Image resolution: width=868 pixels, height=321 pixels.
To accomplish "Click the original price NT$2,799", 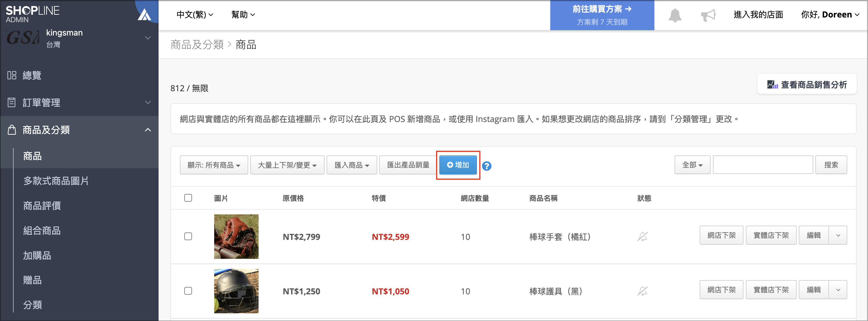I will [x=301, y=237].
